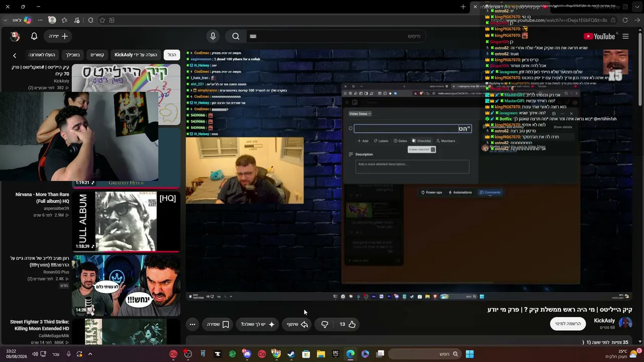Select the 'הכול' filter chip
Image resolution: width=644 pixels, height=362 pixels.
[x=172, y=55]
